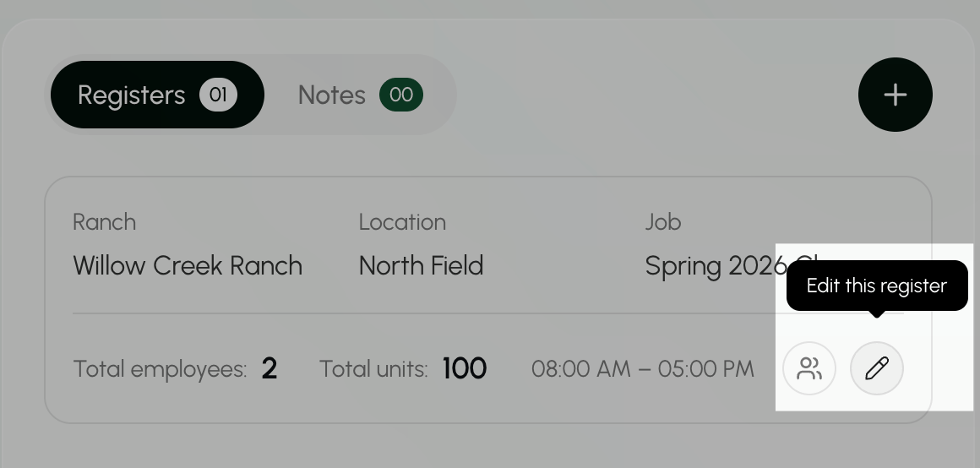Click the Edit this register tooltip
980x468 pixels.
coord(877,286)
